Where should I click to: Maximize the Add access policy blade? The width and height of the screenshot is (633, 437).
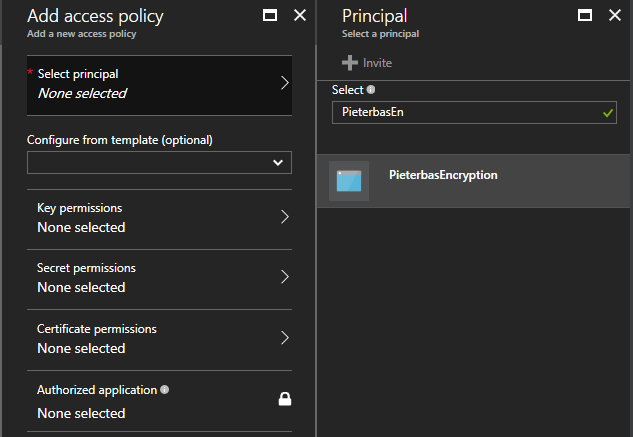[269, 16]
